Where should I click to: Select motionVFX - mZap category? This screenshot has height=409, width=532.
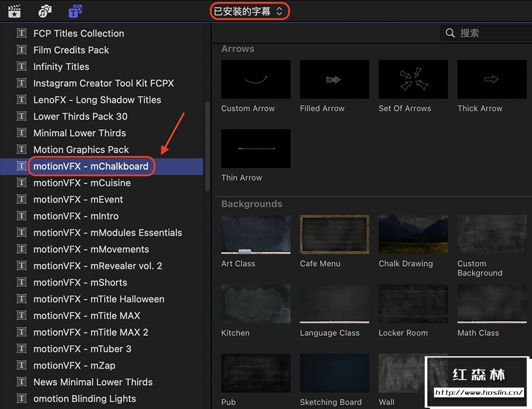[x=74, y=365]
